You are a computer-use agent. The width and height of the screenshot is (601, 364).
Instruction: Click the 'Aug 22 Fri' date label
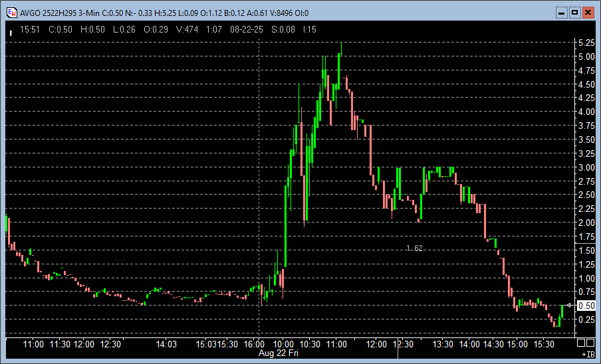(x=279, y=353)
